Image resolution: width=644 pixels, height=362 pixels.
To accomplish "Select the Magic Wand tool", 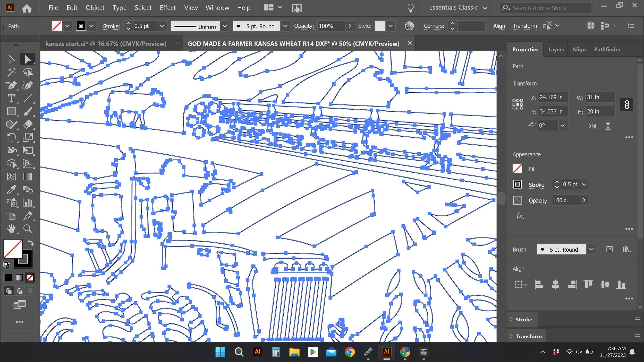I will [11, 72].
